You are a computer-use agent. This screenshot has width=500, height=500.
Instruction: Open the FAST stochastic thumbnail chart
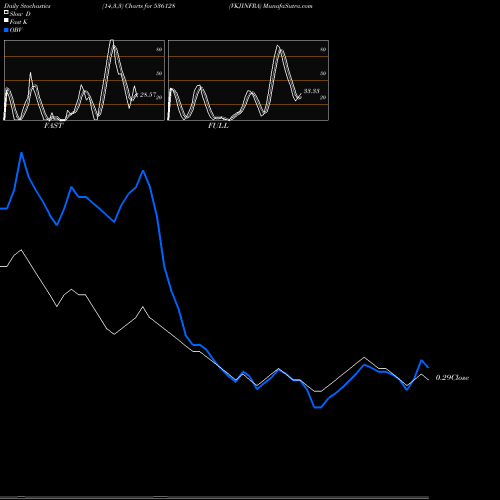(x=84, y=80)
